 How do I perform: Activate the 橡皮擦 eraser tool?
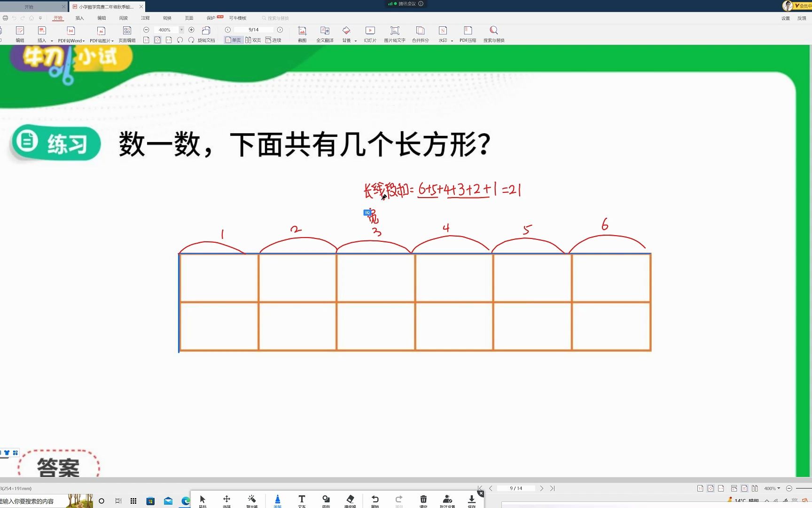coord(351,500)
